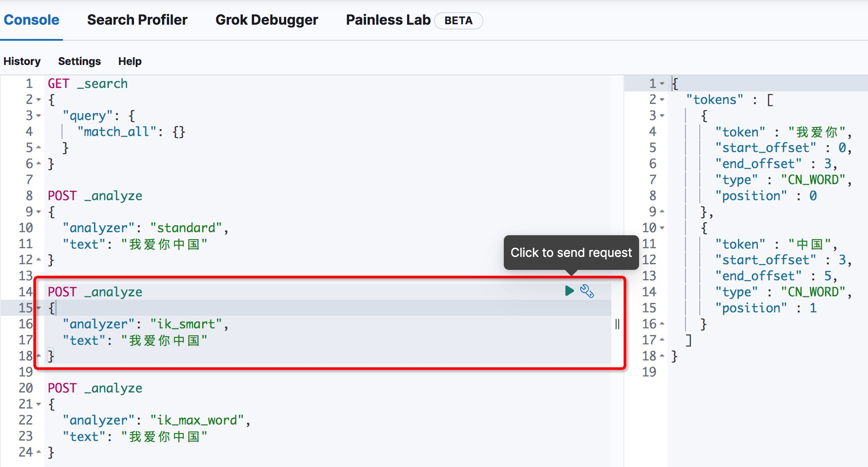The image size is (868, 467).
Task: Open the Painless Lab tab
Action: click(x=388, y=20)
